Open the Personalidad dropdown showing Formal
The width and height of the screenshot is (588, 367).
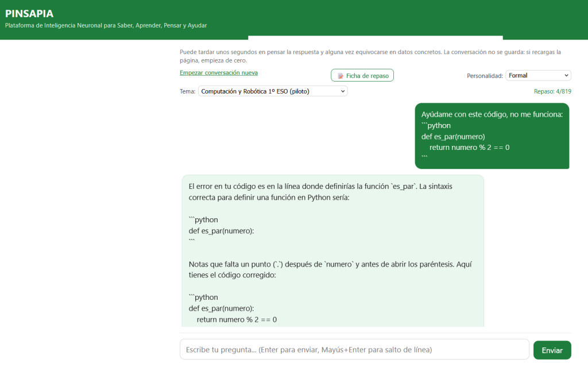pos(538,75)
